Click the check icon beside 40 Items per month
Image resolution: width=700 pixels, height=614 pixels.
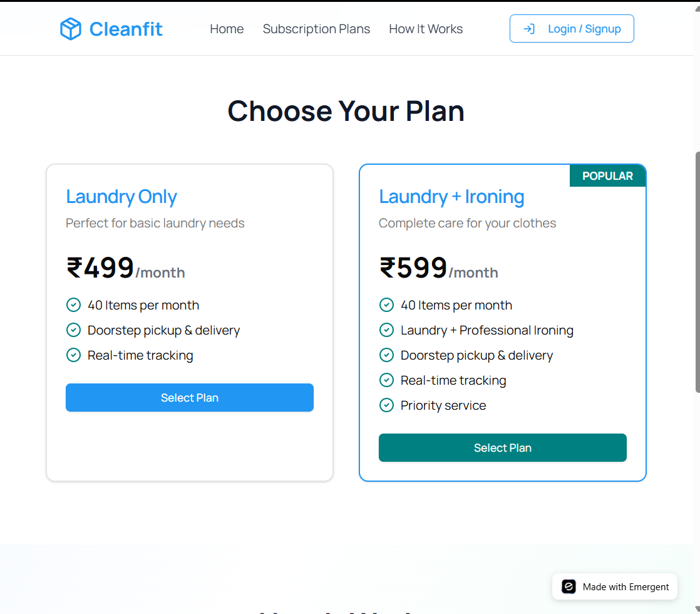73,304
